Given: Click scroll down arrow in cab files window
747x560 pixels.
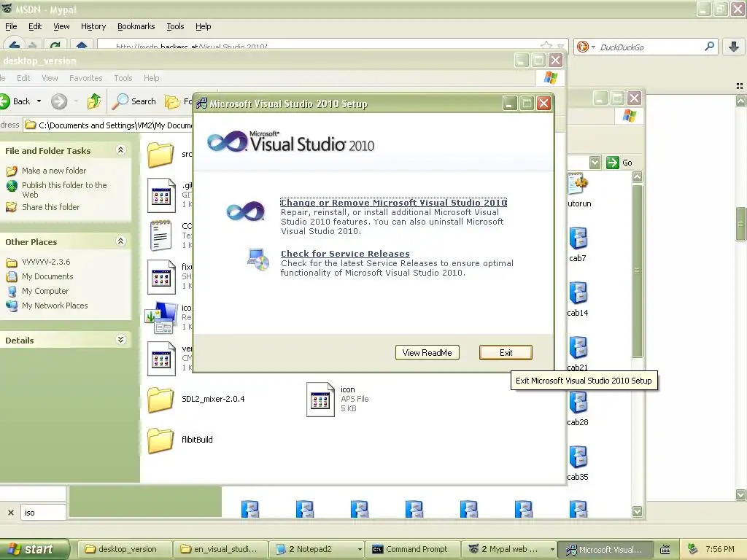Looking at the screenshot, I should pos(637,511).
